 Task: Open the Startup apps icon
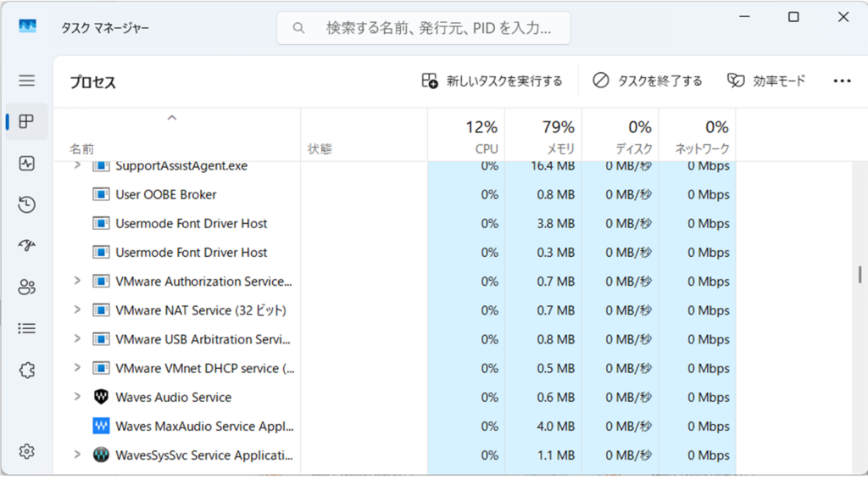27,246
